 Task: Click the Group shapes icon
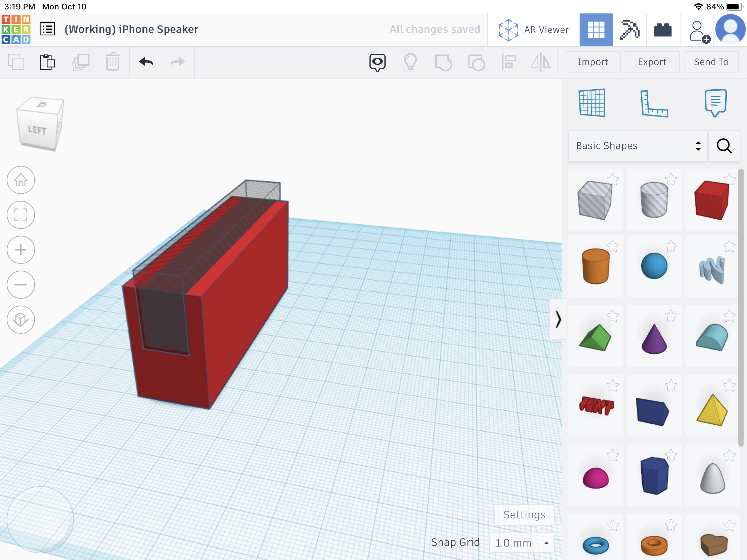pyautogui.click(x=443, y=62)
